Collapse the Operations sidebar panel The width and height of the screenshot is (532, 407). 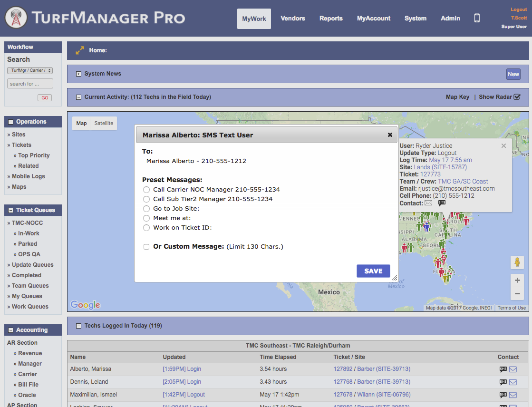coord(10,122)
